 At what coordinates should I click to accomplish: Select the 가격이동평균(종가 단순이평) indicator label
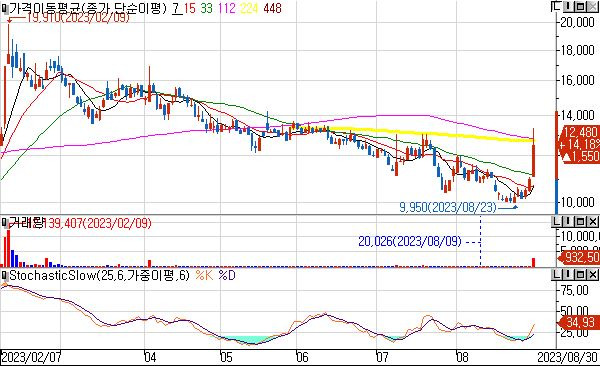click(88, 8)
